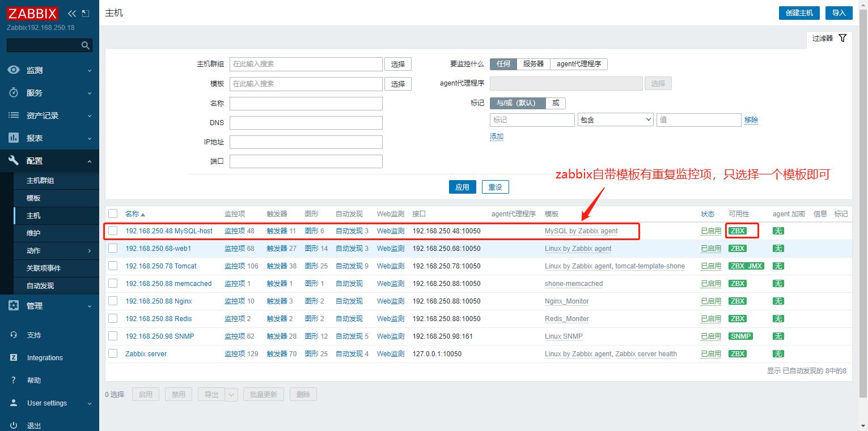Click the power icon for 退出
The image size is (868, 431).
(14, 425)
